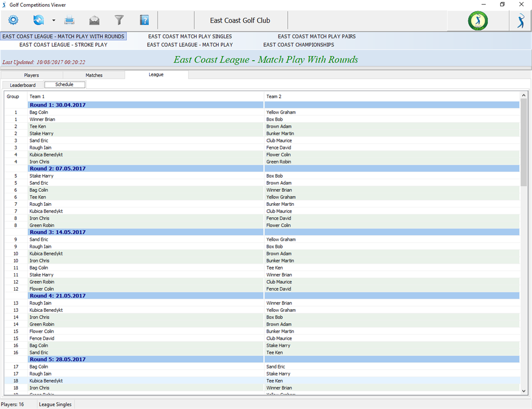Select the print icon
The height and width of the screenshot is (409, 532).
pyautogui.click(x=70, y=20)
